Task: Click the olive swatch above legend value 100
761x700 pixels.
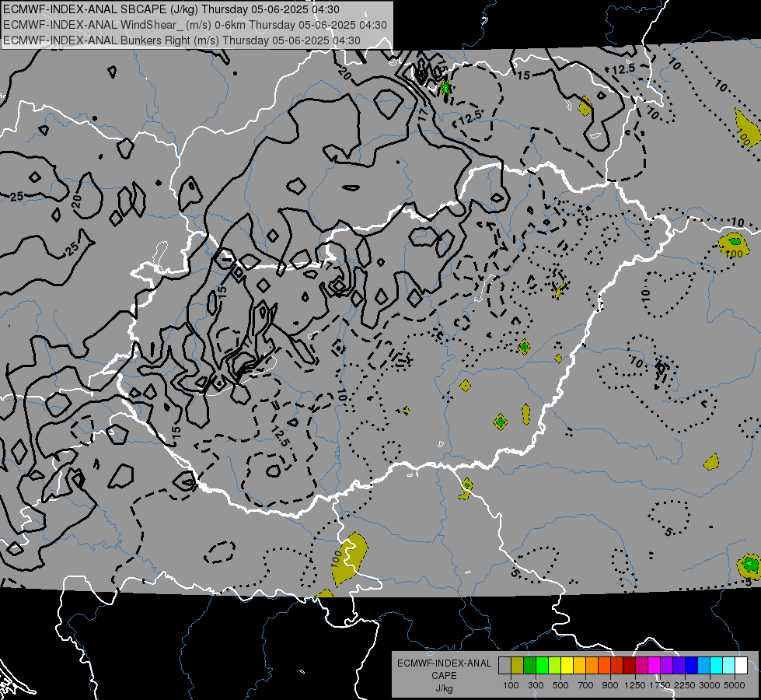Action: pyautogui.click(x=517, y=666)
